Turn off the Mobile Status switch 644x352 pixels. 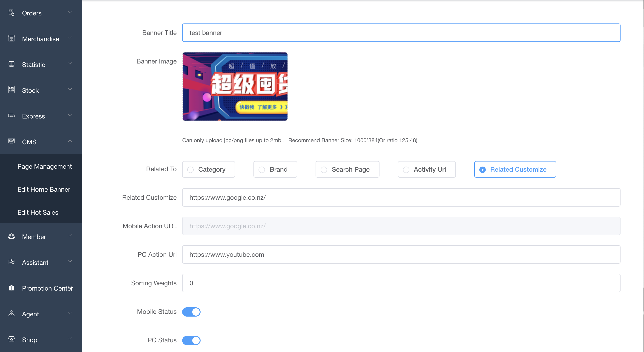(191, 312)
